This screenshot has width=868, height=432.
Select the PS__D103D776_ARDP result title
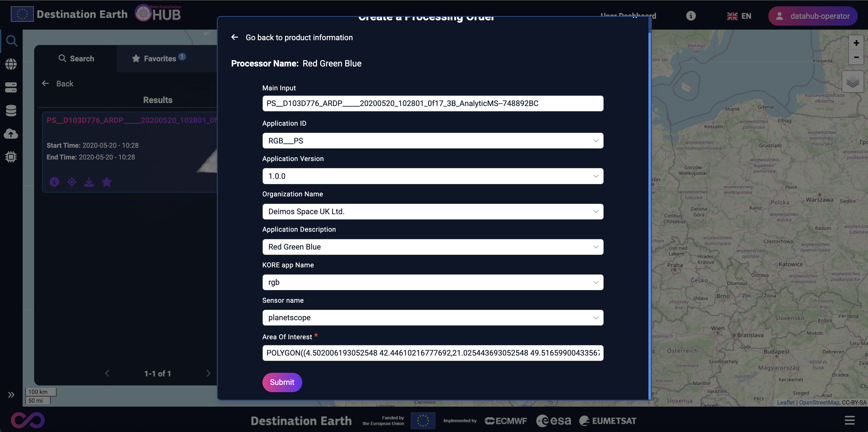[x=132, y=120]
